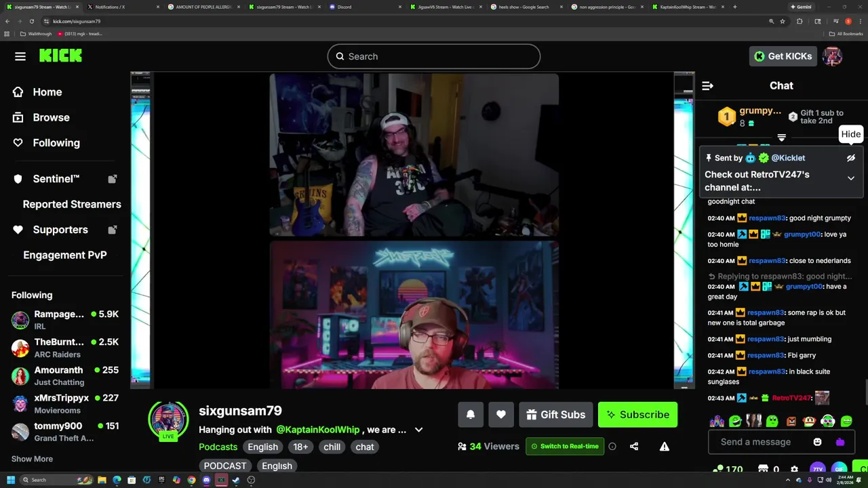This screenshot has height=488, width=868.
Task: Open the @KaptainKoolWhip mention link
Action: pos(318,430)
